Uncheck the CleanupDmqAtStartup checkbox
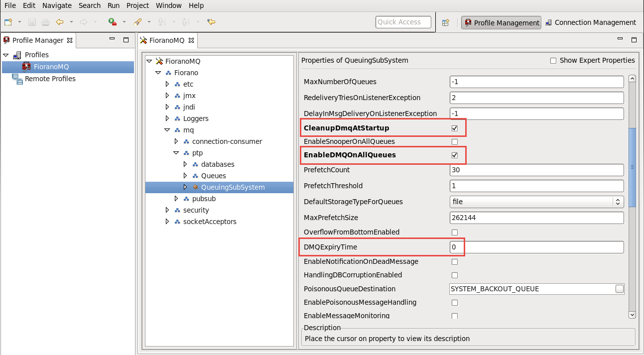The width and height of the screenshot is (644, 355). (x=454, y=128)
